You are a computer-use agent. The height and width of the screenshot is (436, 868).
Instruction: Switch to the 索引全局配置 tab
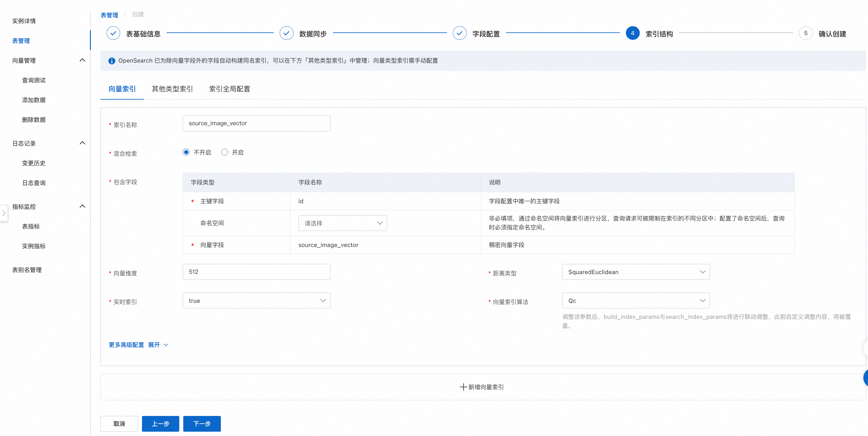tap(229, 89)
